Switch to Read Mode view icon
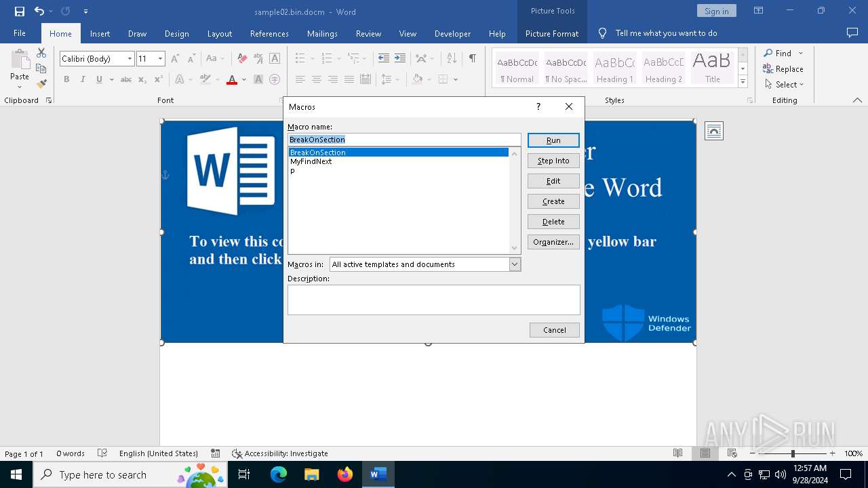Viewport: 868px width, 488px height. [677, 453]
